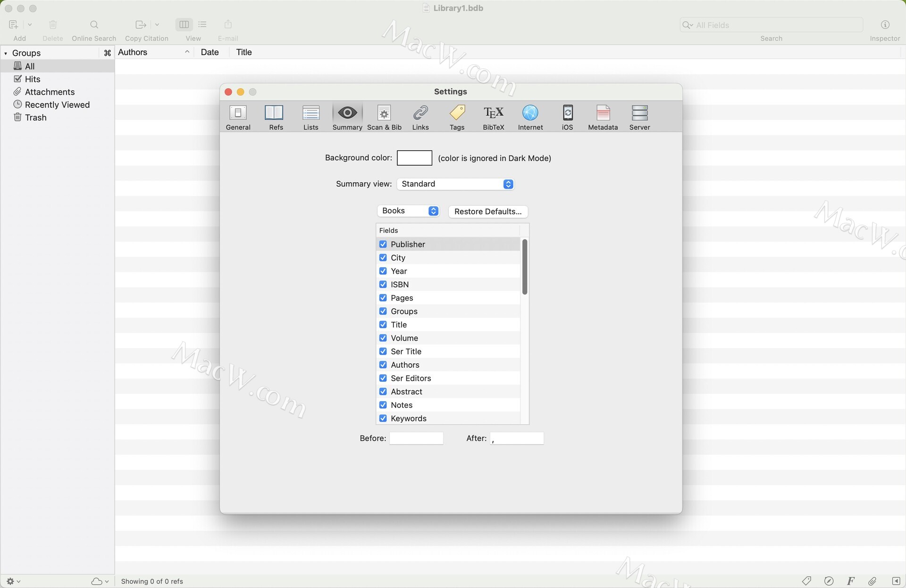Click the After text field
This screenshot has height=588, width=906.
[517, 438]
